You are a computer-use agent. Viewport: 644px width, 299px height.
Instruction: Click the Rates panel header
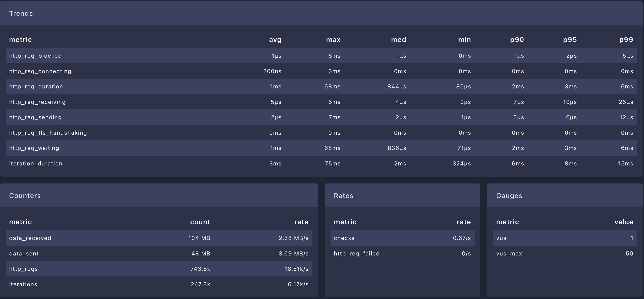(402, 196)
